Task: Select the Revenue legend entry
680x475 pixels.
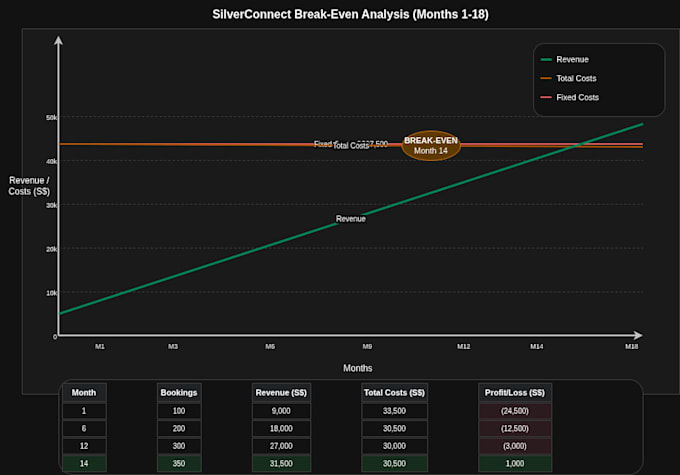Action: click(565, 59)
